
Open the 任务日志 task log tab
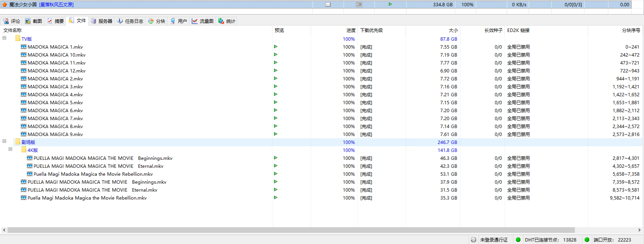point(130,21)
